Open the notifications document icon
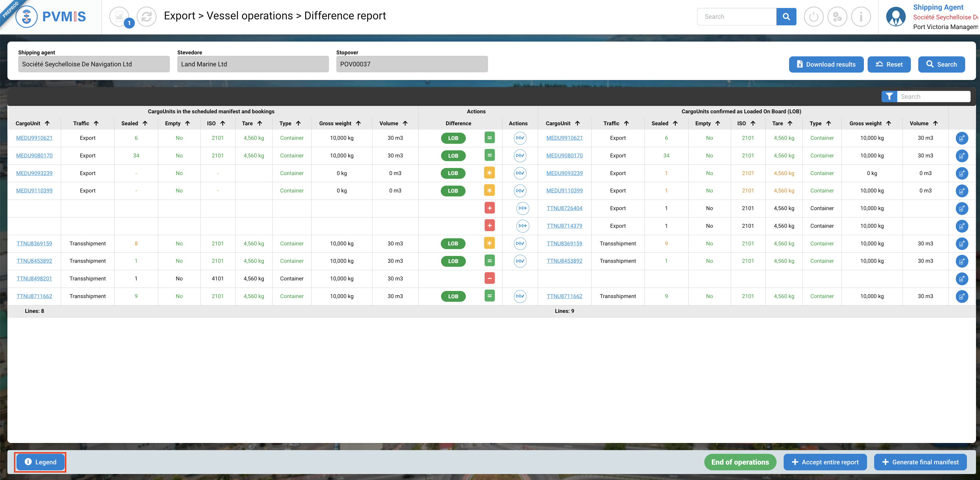Viewport: 980px width, 480px height. tap(119, 17)
